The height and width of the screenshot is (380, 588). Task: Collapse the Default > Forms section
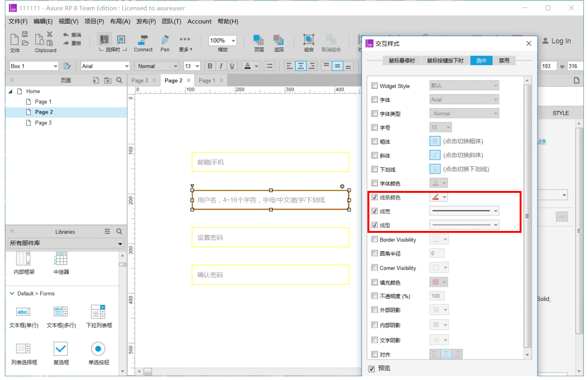coord(12,293)
